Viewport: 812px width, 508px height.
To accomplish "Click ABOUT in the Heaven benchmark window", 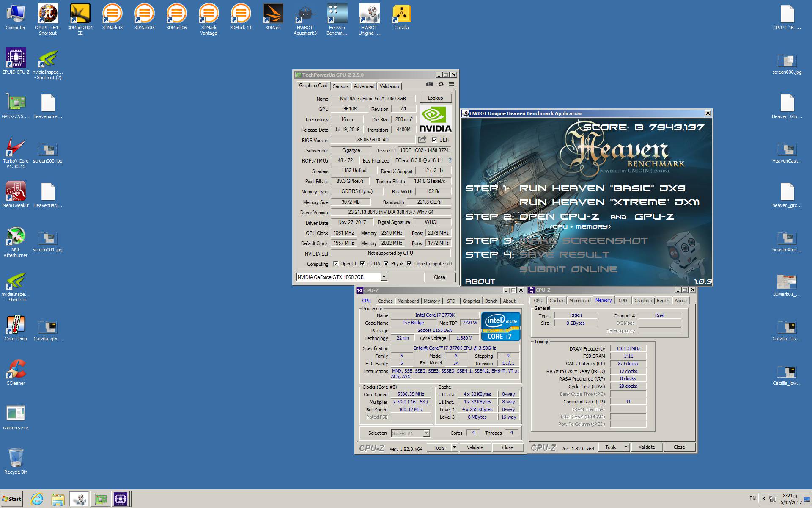I will click(480, 281).
